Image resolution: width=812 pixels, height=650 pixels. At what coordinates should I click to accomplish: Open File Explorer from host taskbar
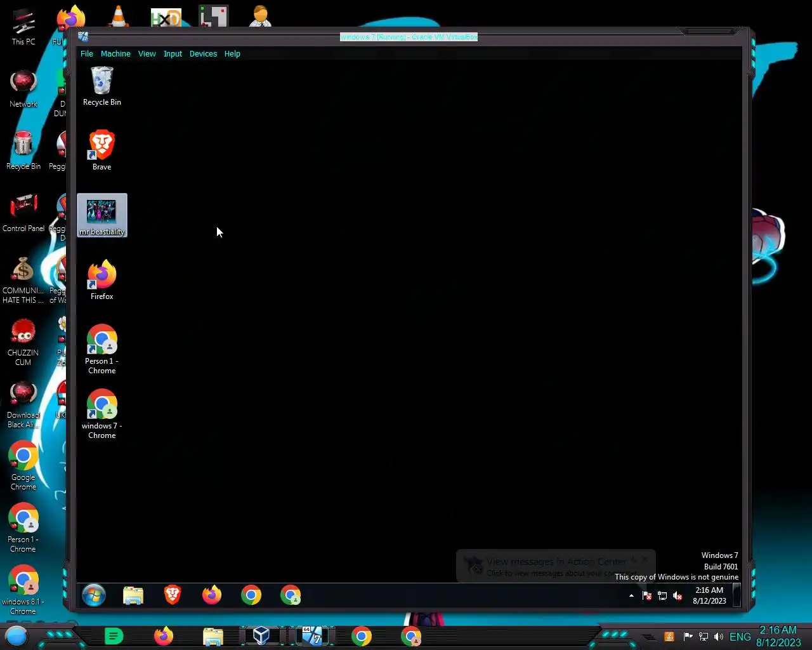[213, 636]
